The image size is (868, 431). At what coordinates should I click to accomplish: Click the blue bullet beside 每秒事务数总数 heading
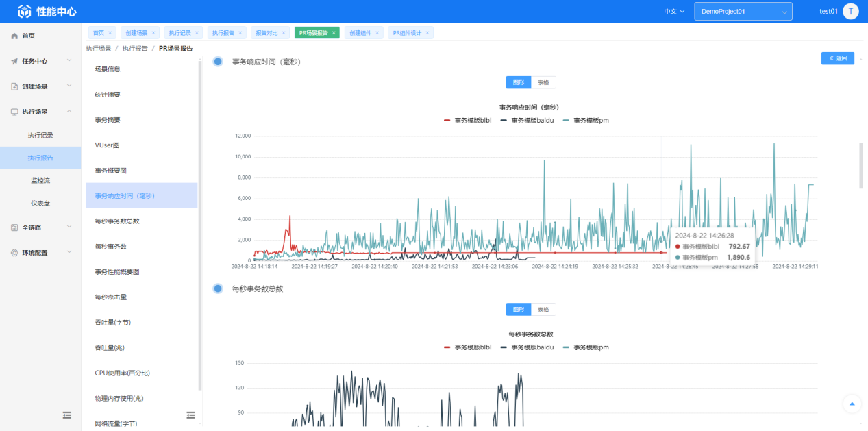[218, 288]
